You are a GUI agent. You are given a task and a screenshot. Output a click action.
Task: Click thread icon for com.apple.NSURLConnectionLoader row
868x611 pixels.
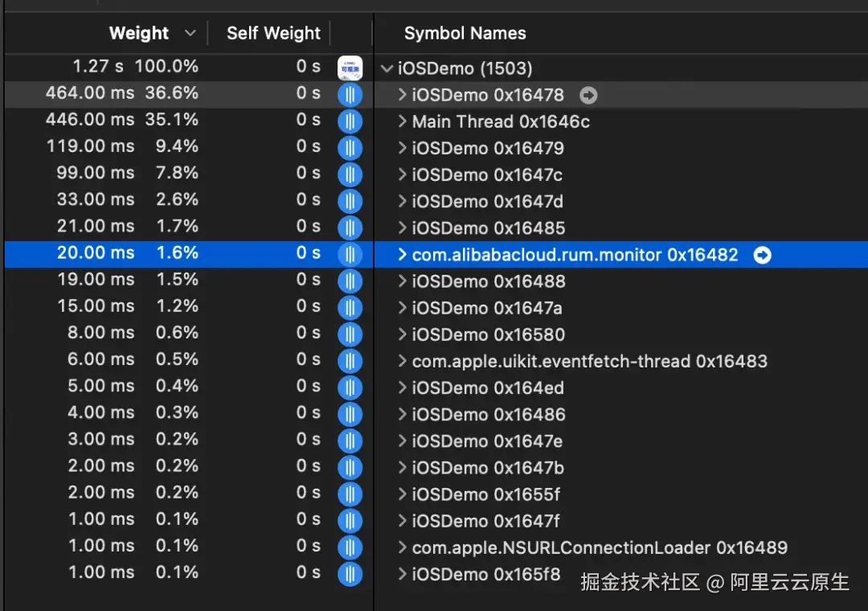[350, 547]
